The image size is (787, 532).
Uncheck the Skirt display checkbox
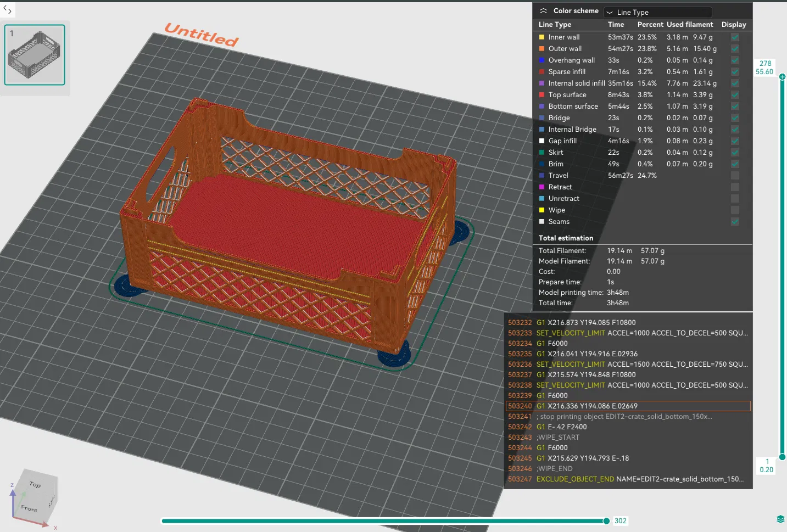coord(735,153)
